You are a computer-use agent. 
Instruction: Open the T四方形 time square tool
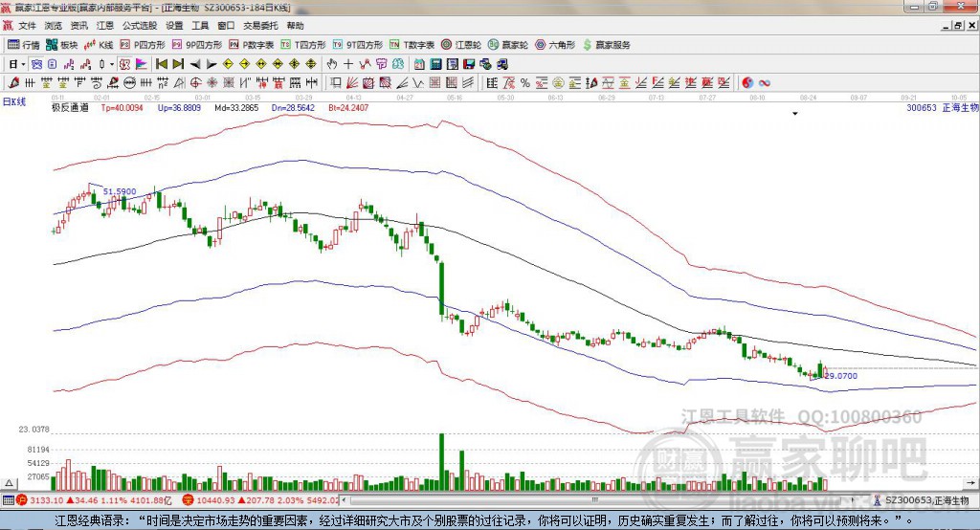click(x=303, y=45)
